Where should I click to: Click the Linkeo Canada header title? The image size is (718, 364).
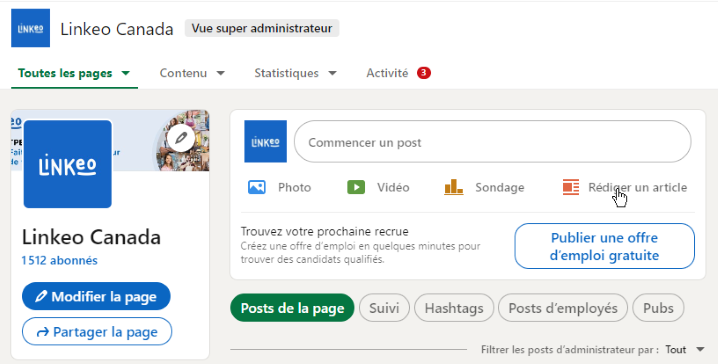[x=117, y=29]
